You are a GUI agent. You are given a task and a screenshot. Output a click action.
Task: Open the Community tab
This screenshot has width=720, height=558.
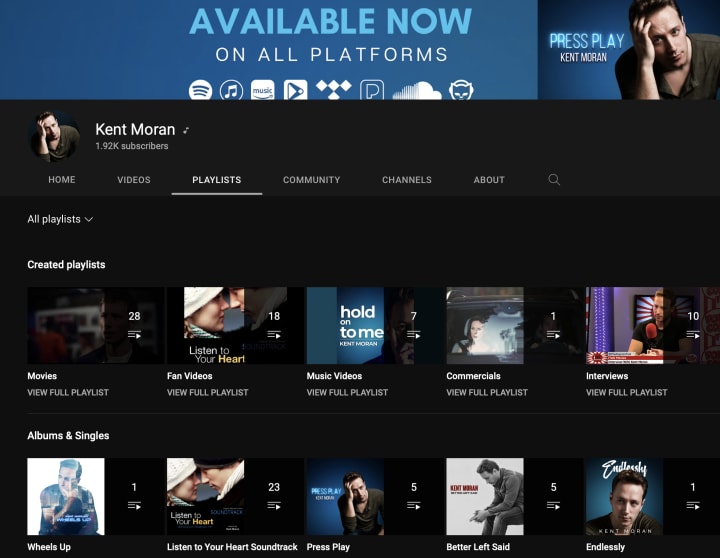click(311, 180)
